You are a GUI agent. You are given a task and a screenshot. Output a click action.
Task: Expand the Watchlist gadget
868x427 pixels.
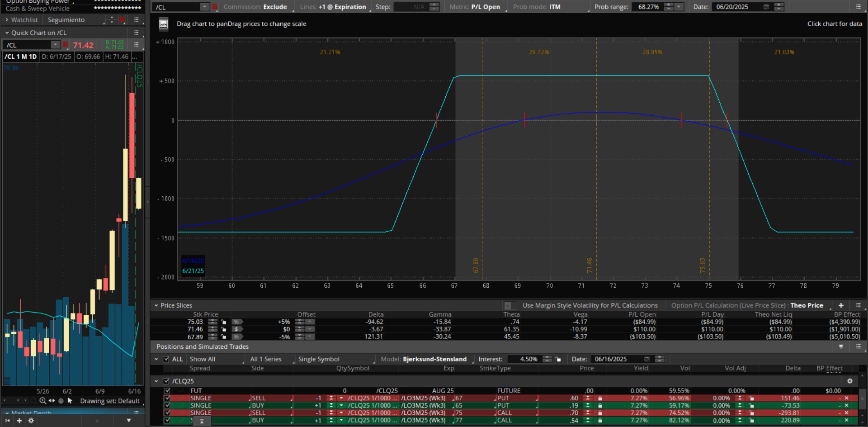7,20
